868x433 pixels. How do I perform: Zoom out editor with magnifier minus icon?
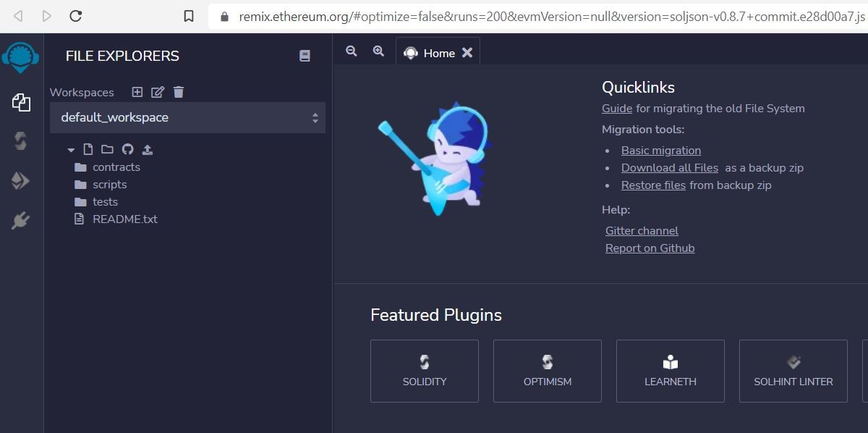coord(352,51)
